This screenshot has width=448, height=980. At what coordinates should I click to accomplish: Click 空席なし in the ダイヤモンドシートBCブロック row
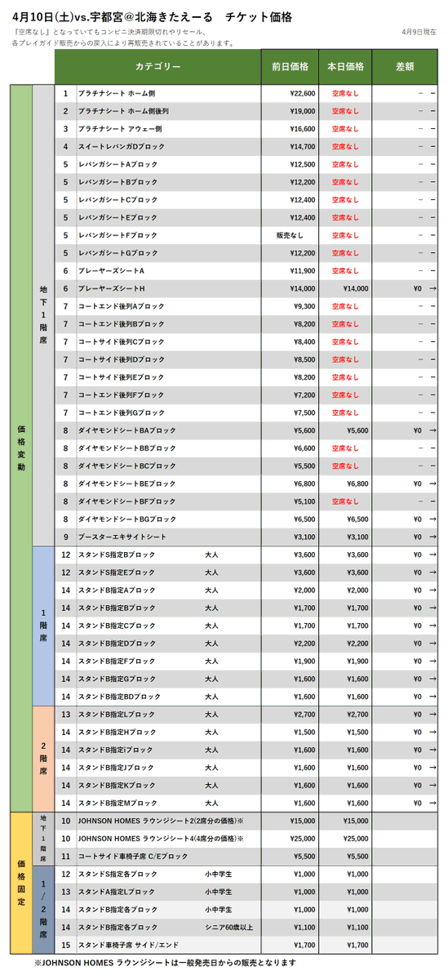(345, 465)
